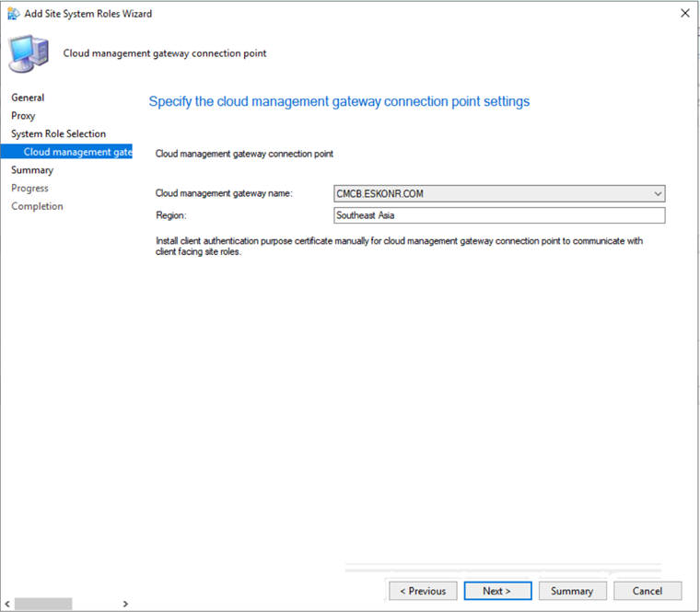Cancel the wizard
This screenshot has height=612, width=700.
point(647,591)
